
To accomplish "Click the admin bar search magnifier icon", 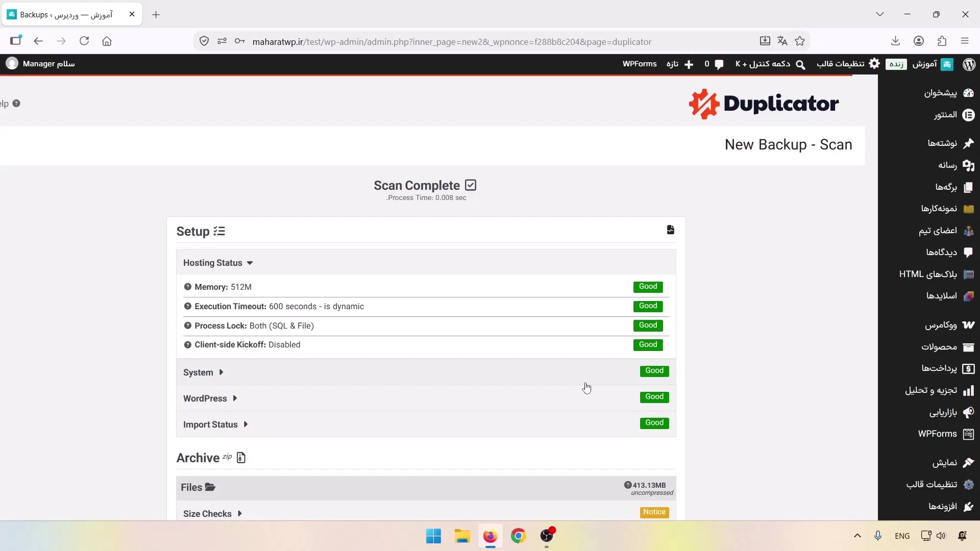I will point(800,64).
